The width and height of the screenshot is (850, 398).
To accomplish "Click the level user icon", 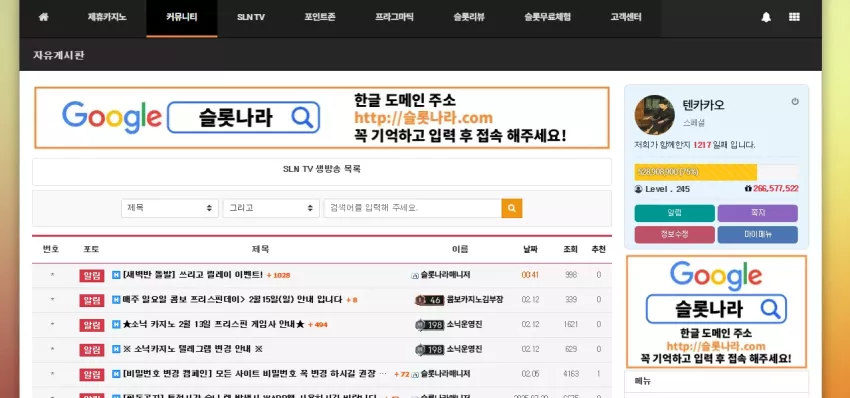I will click(638, 189).
